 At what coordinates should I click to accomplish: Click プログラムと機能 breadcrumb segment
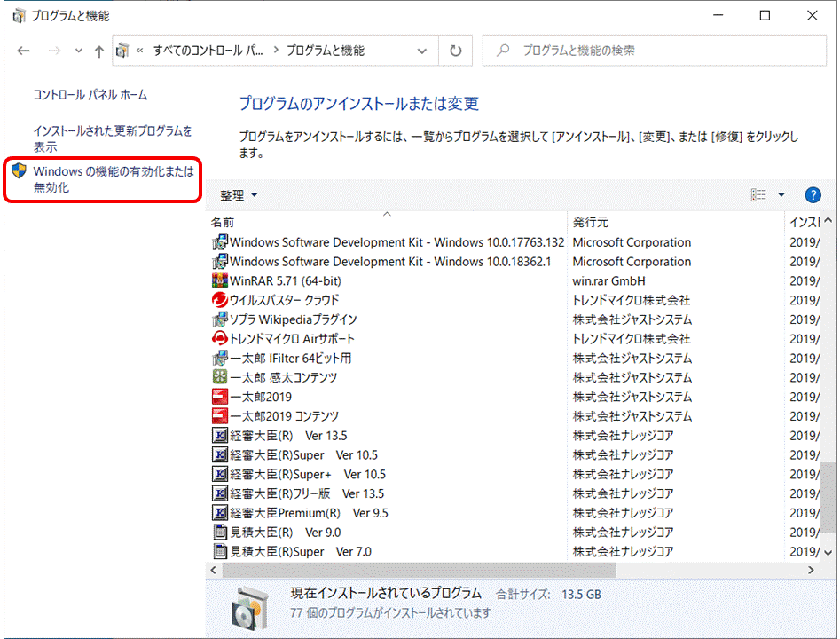tap(326, 51)
